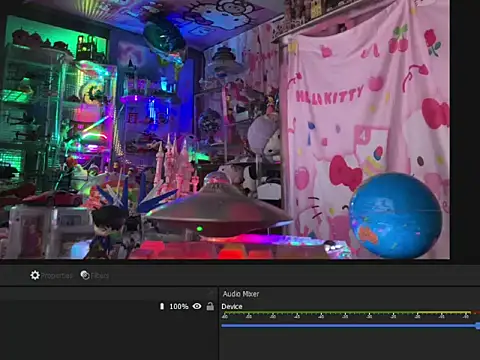Toggle the source lock padlock icon
The height and width of the screenshot is (360, 480).
coord(210,306)
